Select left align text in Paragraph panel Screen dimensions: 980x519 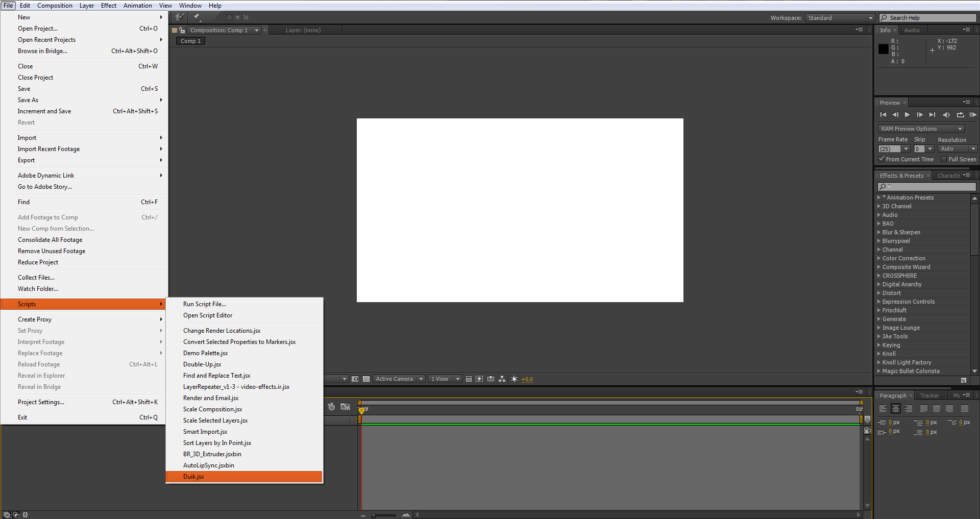[883, 409]
